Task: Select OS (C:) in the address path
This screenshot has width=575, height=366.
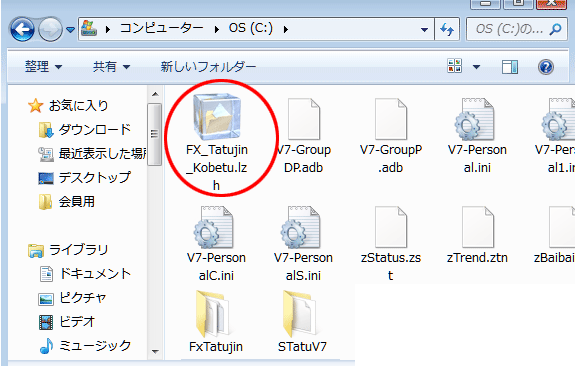Action: click(251, 28)
